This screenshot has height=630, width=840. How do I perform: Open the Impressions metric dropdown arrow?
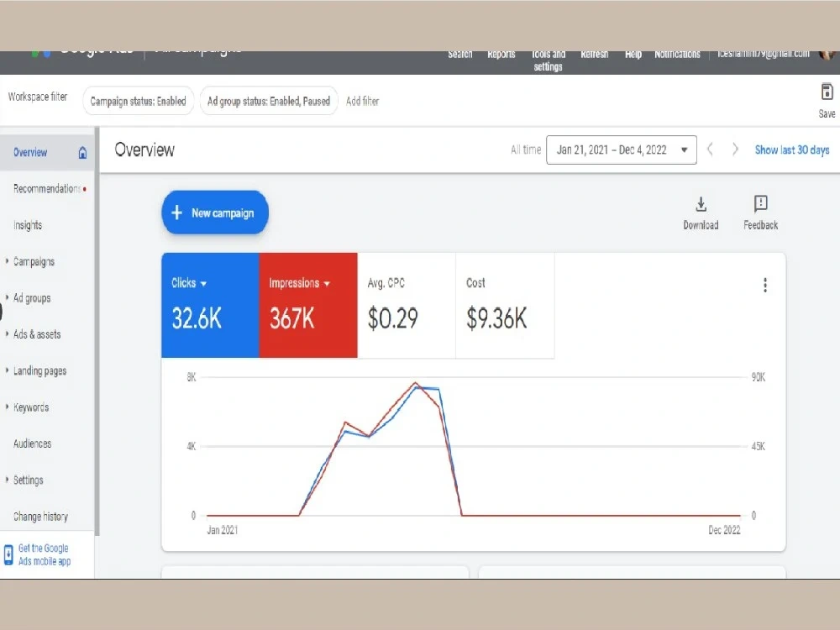pos(327,284)
